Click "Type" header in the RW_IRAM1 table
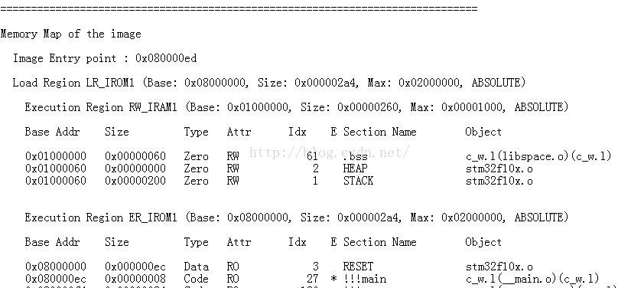644x288 pixels. [197, 133]
